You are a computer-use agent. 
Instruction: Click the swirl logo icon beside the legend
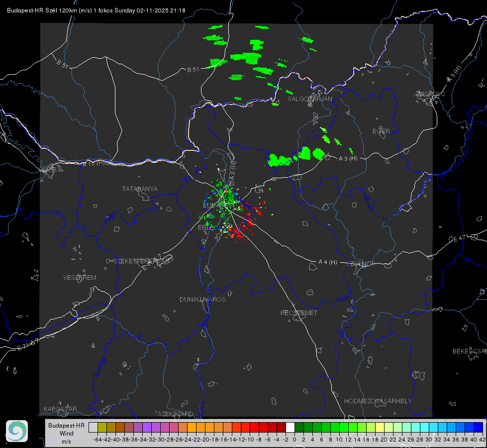click(x=17, y=431)
